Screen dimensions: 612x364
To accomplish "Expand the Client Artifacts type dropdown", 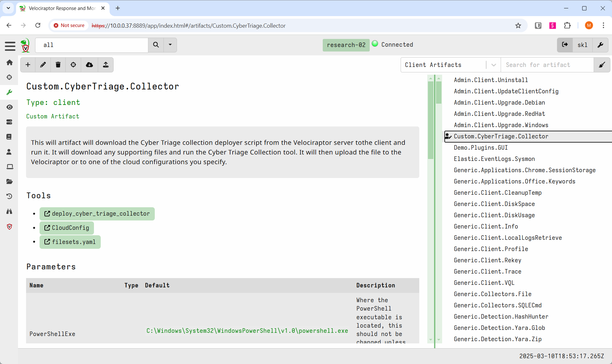I will point(493,65).
